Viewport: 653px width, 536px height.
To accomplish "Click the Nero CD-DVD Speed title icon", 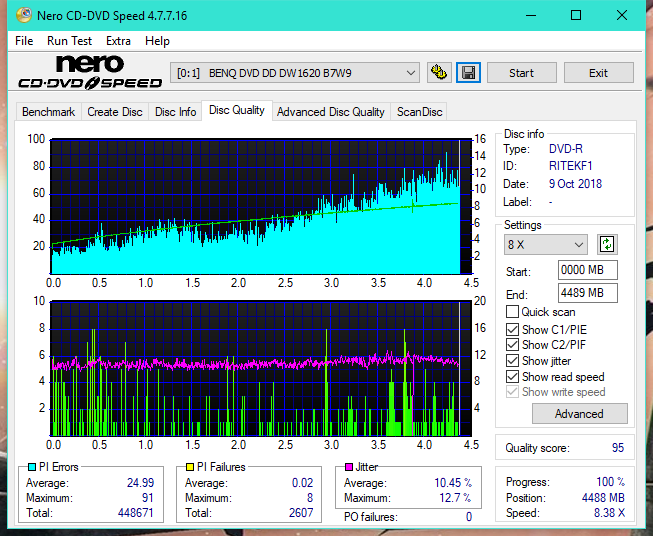I will click(24, 15).
